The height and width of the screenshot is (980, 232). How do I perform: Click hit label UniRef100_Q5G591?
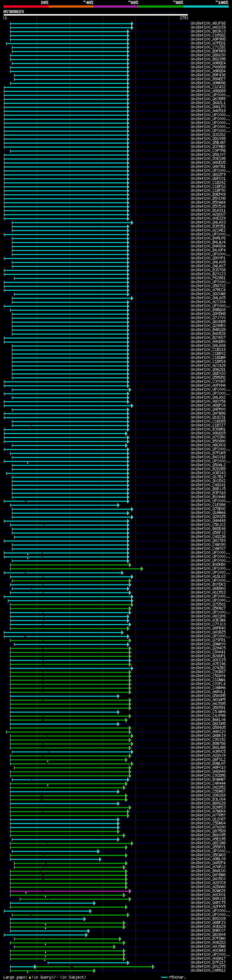click(x=208, y=708)
